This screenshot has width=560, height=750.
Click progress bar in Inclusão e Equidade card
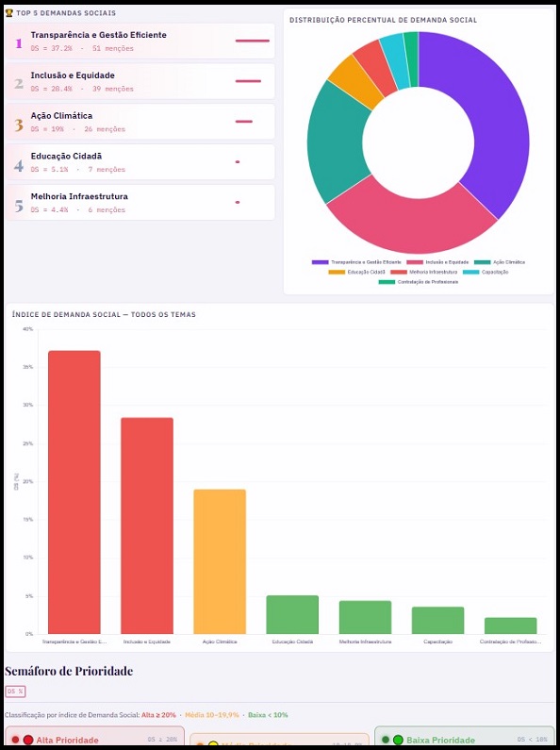tap(248, 81)
